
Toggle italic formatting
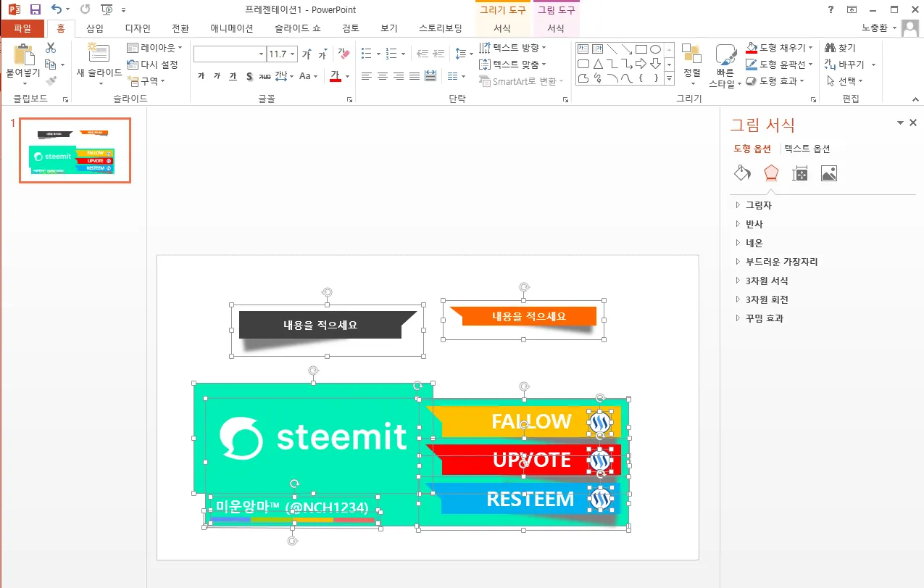pos(217,75)
